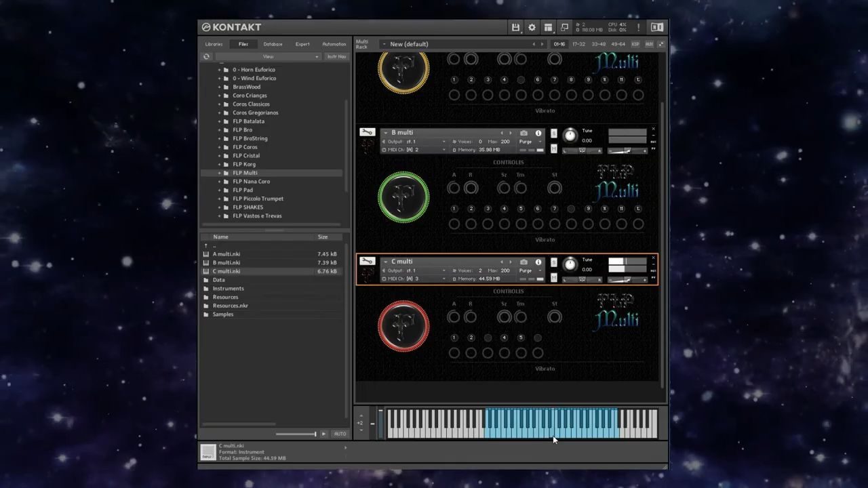Switch to the Database tab
Screen dimensions: 868x488
[273, 44]
